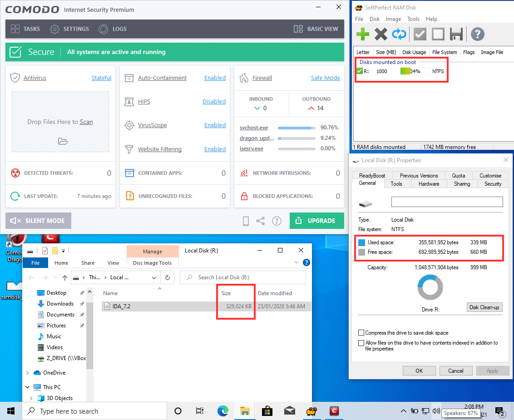Click R: disk usage 34% bar

tap(415, 71)
